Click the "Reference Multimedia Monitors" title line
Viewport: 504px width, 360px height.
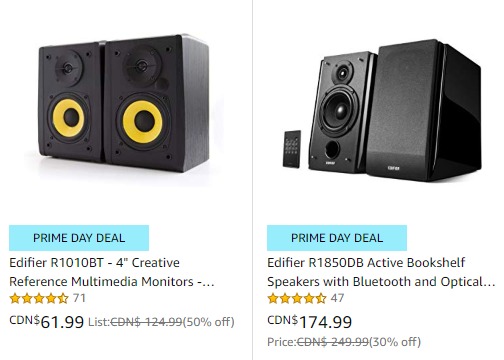(112, 282)
